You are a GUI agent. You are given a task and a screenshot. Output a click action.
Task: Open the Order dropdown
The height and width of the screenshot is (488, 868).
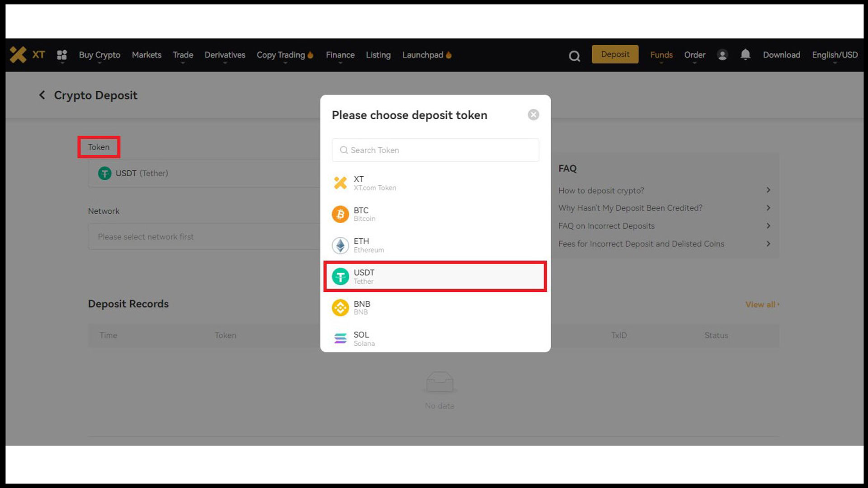click(694, 55)
